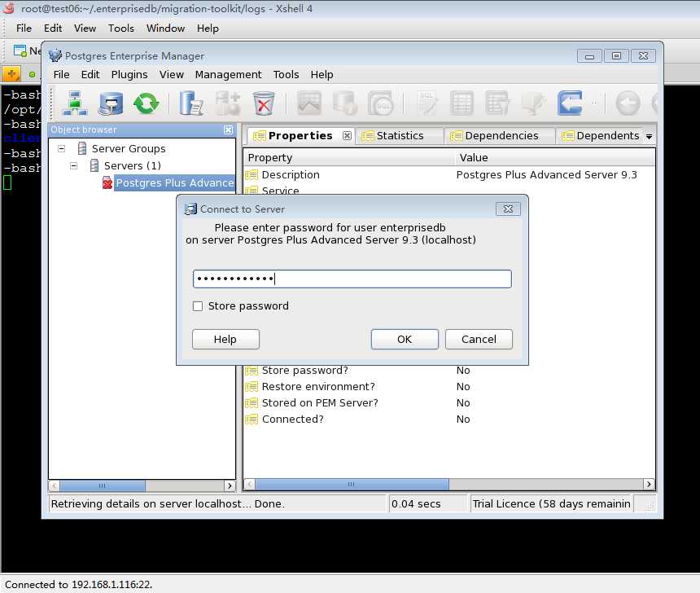Click the blue arrow plugin toolbar icon
The image size is (700, 593).
click(570, 103)
